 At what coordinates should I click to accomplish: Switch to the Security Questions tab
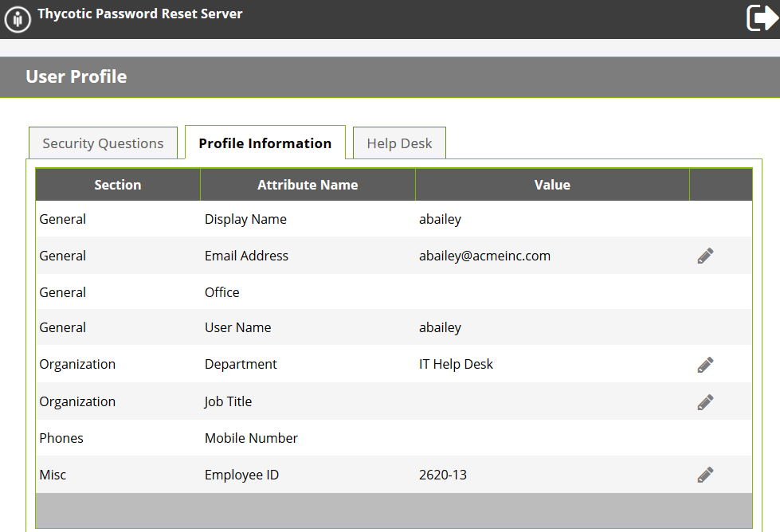(x=103, y=143)
